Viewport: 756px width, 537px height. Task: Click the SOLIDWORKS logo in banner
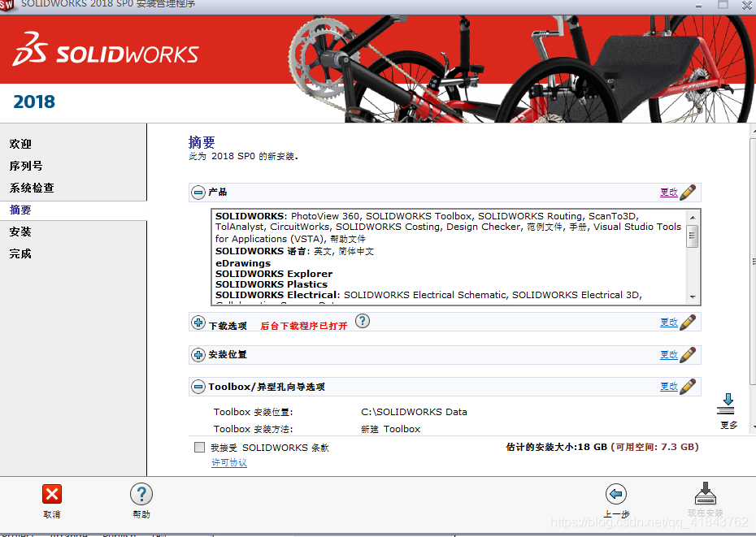(x=105, y=50)
